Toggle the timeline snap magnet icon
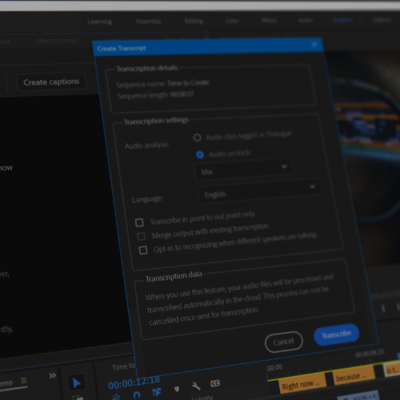This screenshot has width=400, height=400. [137, 395]
